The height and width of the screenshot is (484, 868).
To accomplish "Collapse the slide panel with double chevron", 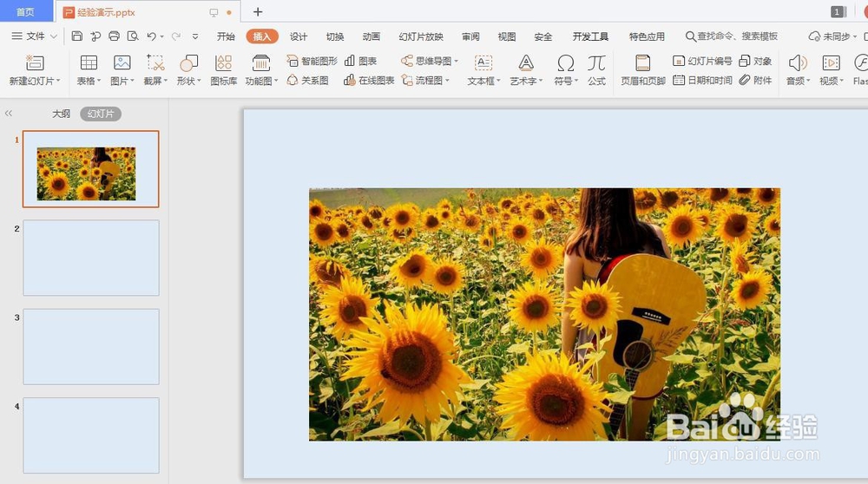I will tap(9, 114).
